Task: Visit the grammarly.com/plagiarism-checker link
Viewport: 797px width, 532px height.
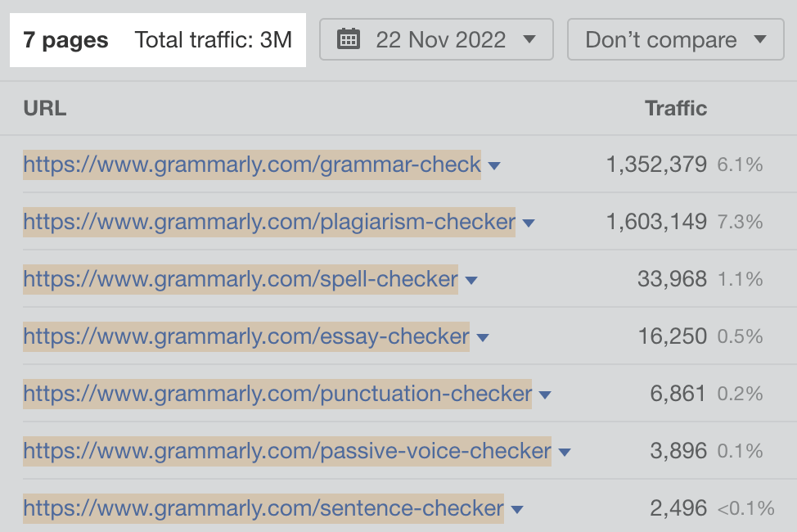Action: [x=267, y=222]
